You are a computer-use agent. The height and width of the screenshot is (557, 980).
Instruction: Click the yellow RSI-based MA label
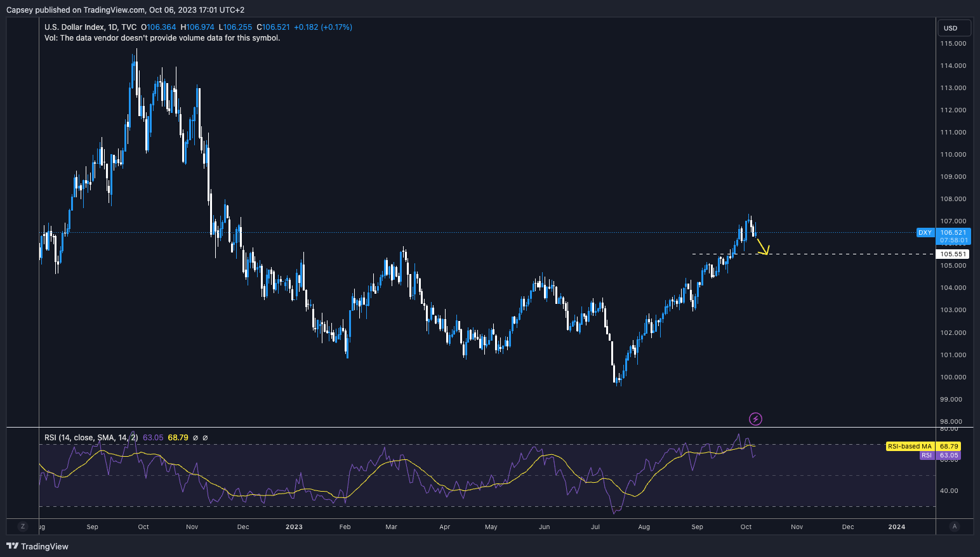(x=910, y=447)
